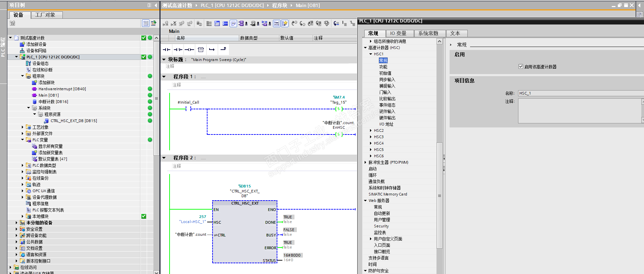Click green checkmark beside PLC_1 row
The height and width of the screenshot is (274, 644).
pyautogui.click(x=144, y=57)
